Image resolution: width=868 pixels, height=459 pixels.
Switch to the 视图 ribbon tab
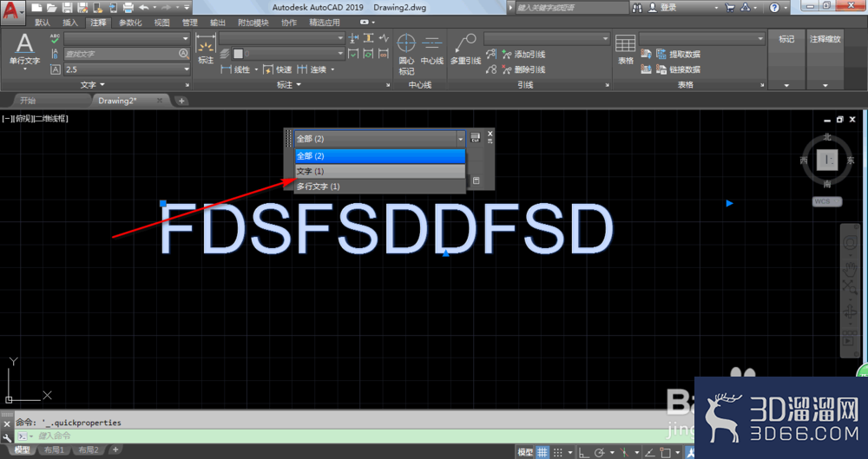(161, 23)
